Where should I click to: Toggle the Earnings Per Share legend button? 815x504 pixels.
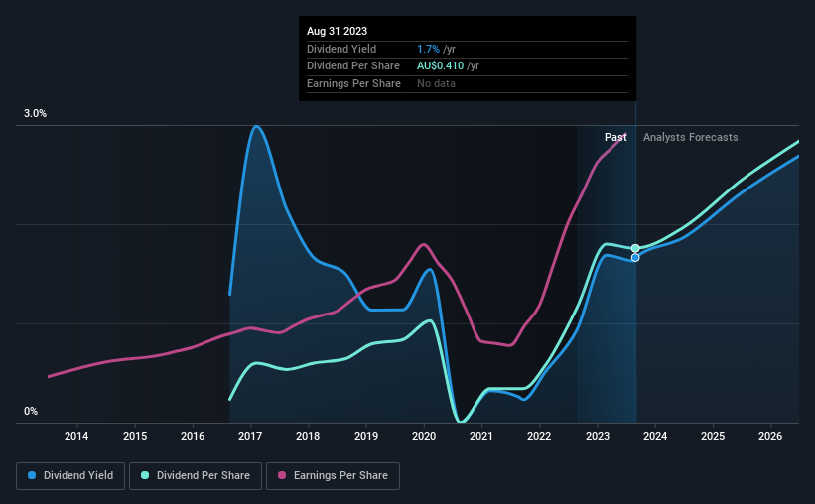coord(333,476)
